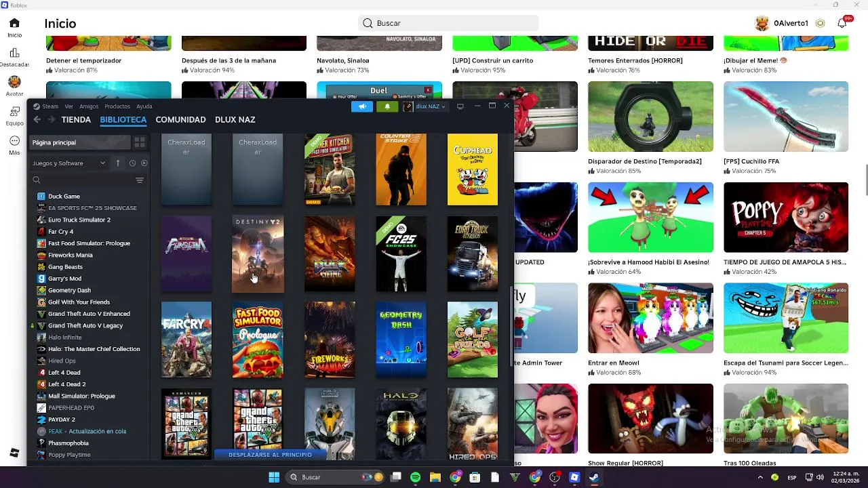868x488 pixels.
Task: Click the Steam library search magnifier icon
Action: point(37,180)
